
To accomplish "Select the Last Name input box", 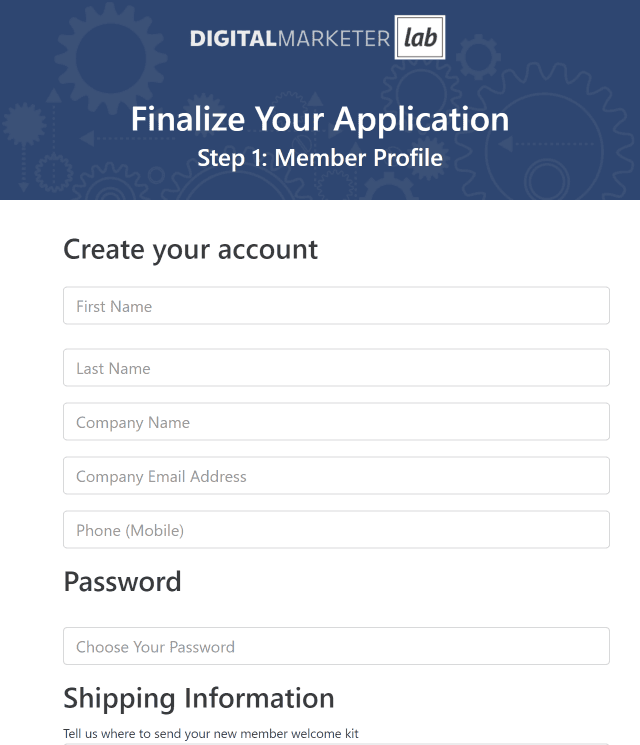I will tap(336, 368).
